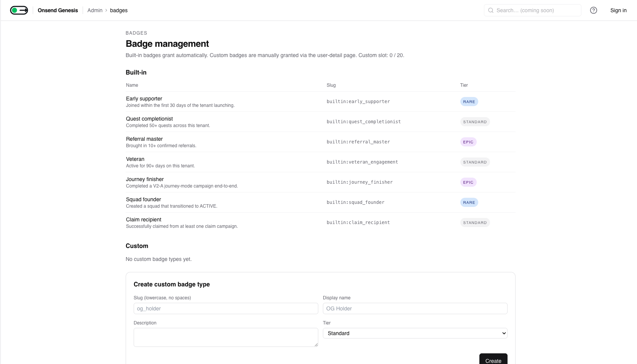This screenshot has height=364, width=637.
Task: Click 'Created a squad that transitioned to ACTIVE.'
Action: 172,206
